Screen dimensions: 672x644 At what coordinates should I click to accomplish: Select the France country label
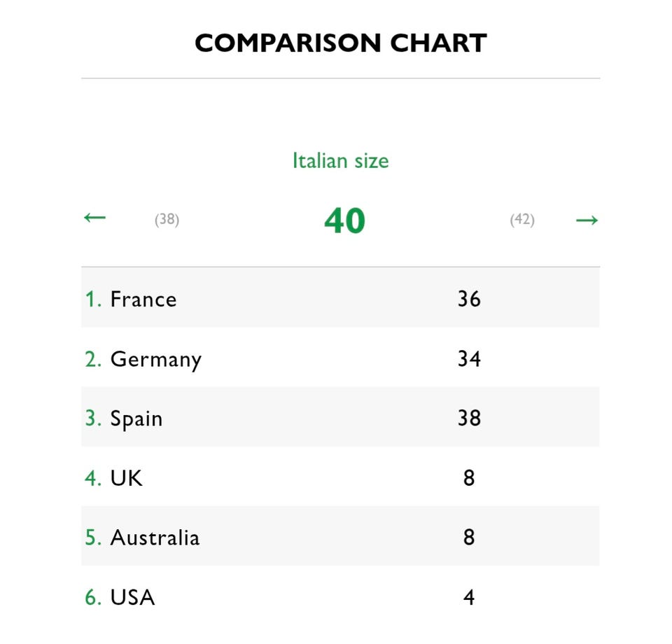coord(143,300)
